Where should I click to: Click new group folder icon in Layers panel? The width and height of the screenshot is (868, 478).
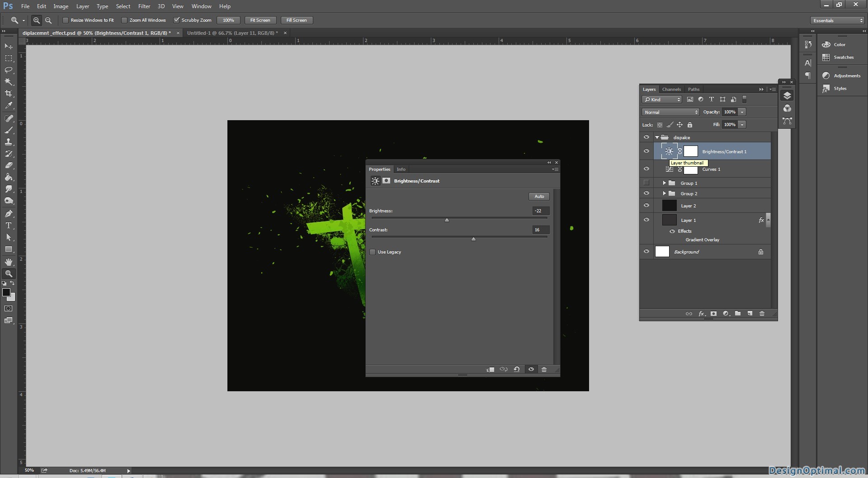(x=738, y=314)
